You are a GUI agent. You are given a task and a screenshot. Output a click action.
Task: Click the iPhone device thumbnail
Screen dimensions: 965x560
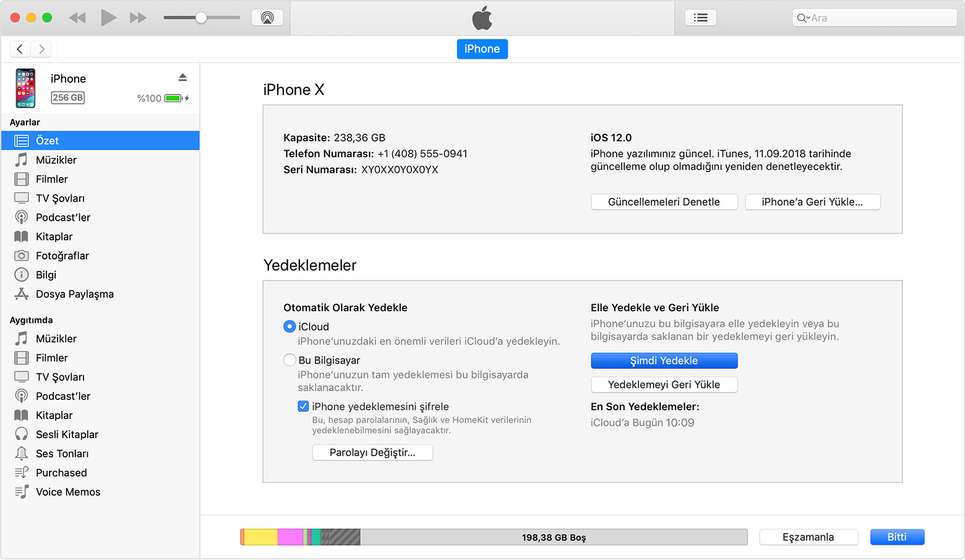point(25,88)
